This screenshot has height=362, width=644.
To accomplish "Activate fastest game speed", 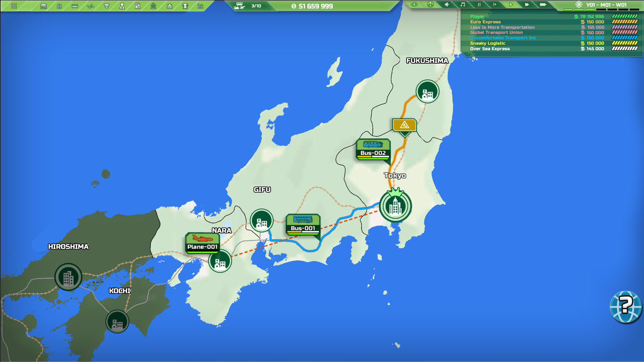I will 543,5.
